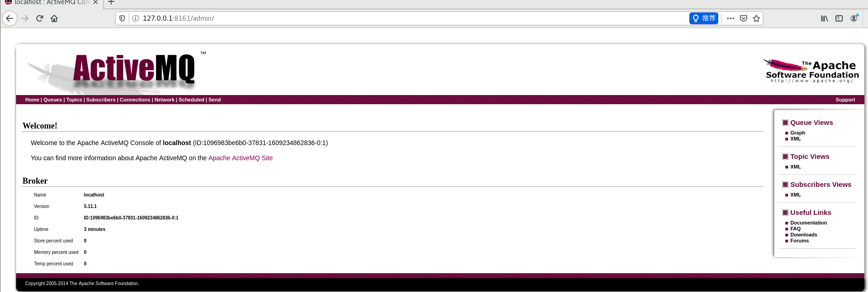Navigate to the Topics page
The width and height of the screenshot is (868, 292).
click(x=74, y=100)
